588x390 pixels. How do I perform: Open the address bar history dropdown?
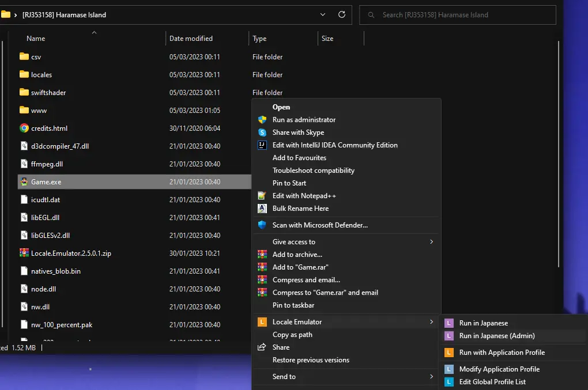coord(322,14)
